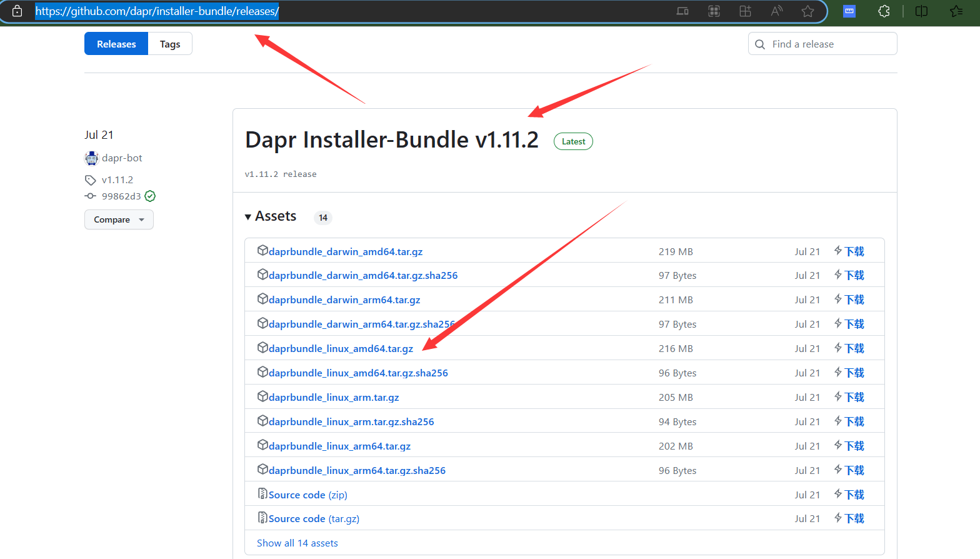Download daprbundle_darwin_arm64.tar.gz.sha256 file link
Viewport: 980px width, 559px height.
coord(362,325)
